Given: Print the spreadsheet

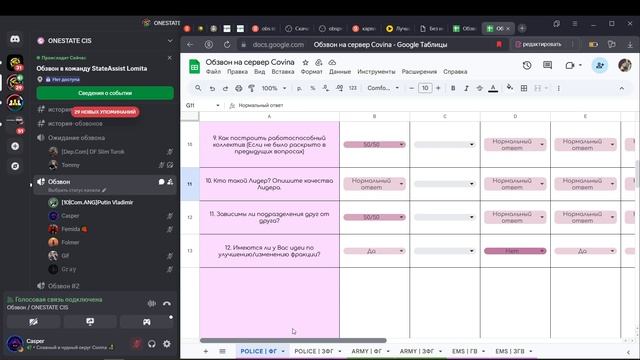Looking at the screenshot, I should pyautogui.click(x=239, y=88).
